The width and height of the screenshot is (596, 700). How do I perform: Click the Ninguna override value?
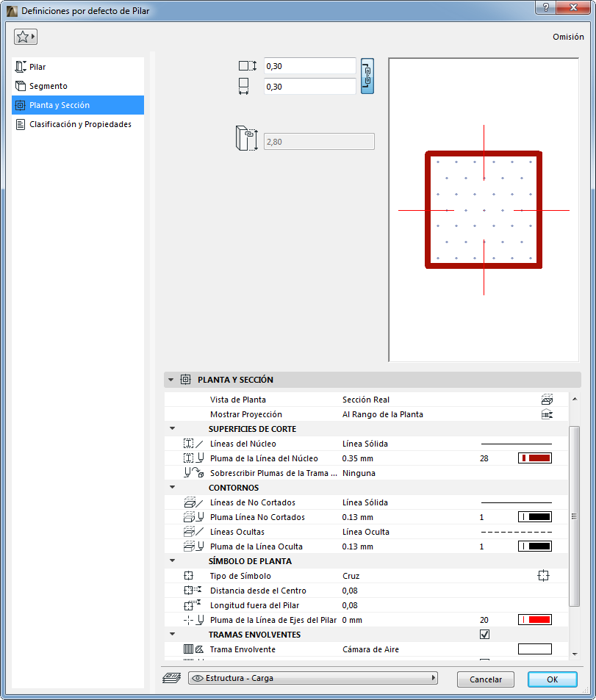(359, 473)
